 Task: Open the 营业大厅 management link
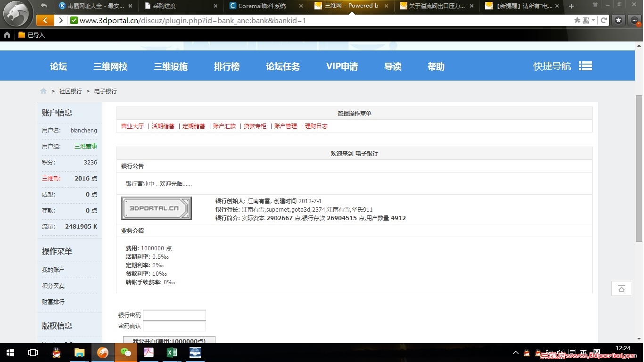132,126
